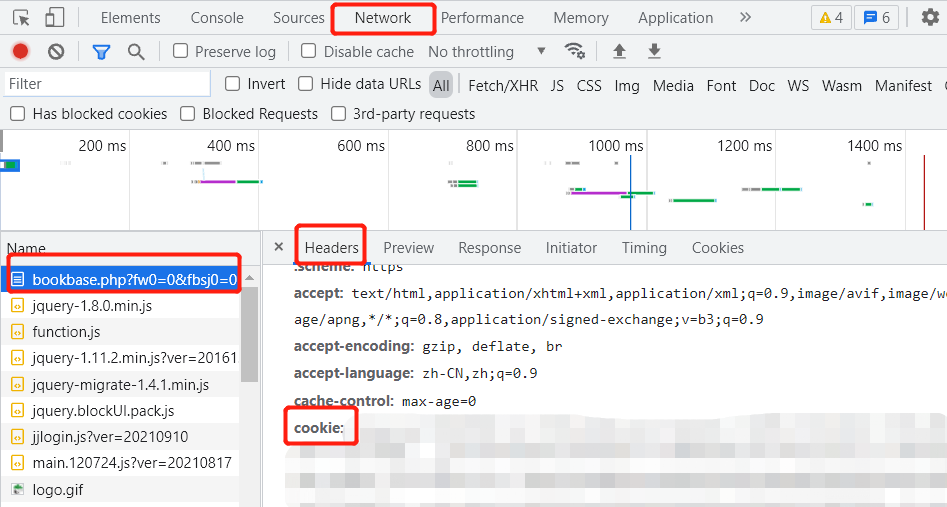Filter requests by Fetch/XHR
This screenshot has height=507, width=947.
(x=503, y=86)
